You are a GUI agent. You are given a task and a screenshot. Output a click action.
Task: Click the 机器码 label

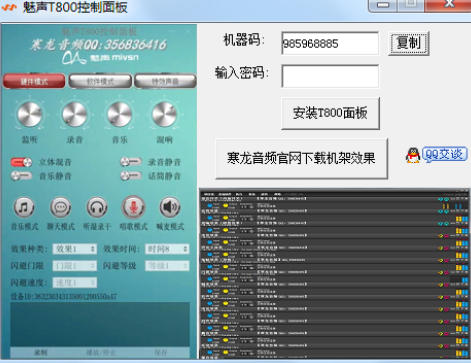244,40
